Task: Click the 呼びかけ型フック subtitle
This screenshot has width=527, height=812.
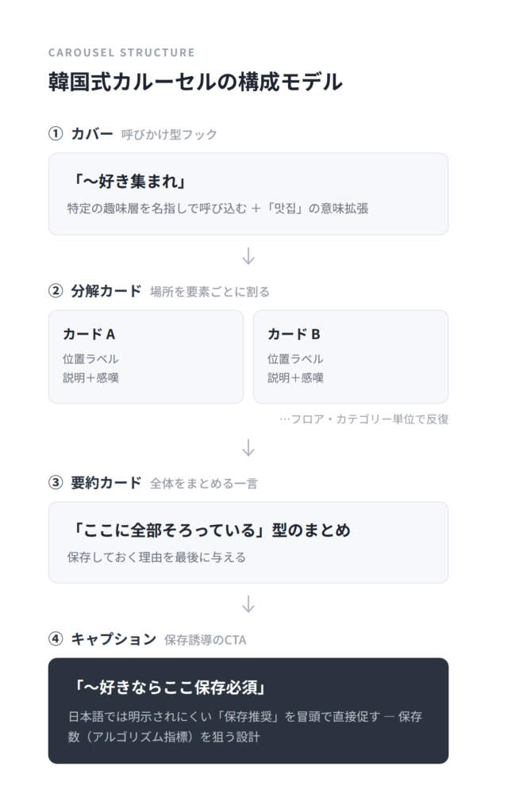Action: pos(169,135)
